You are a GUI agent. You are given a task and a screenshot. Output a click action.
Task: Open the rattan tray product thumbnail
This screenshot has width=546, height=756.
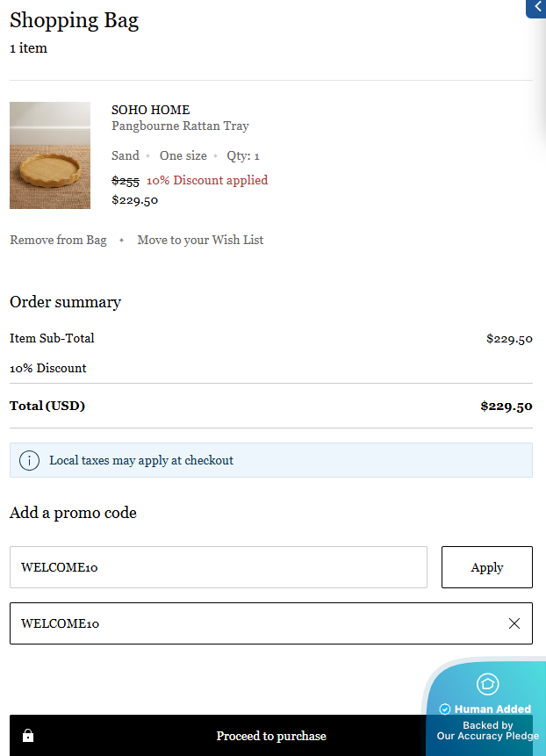[50, 155]
